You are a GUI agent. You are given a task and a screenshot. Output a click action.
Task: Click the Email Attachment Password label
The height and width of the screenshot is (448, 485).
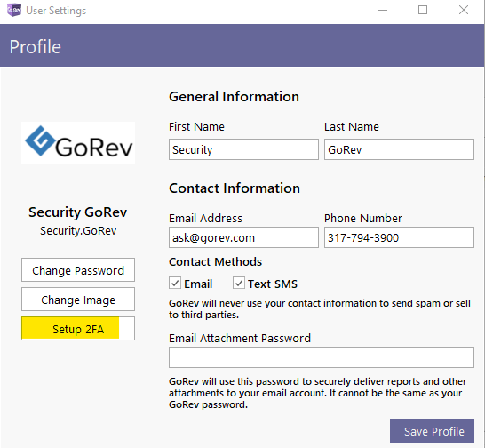240,338
